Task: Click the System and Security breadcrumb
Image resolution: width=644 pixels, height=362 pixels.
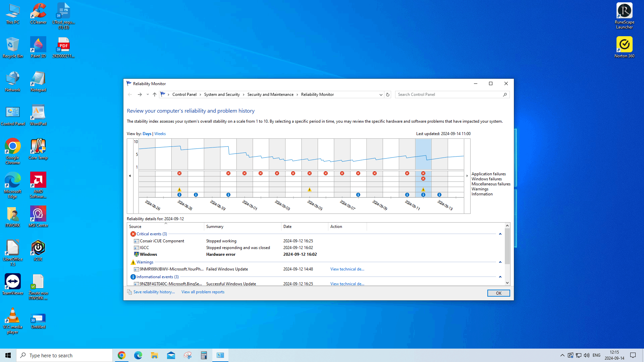Action: 222,95
